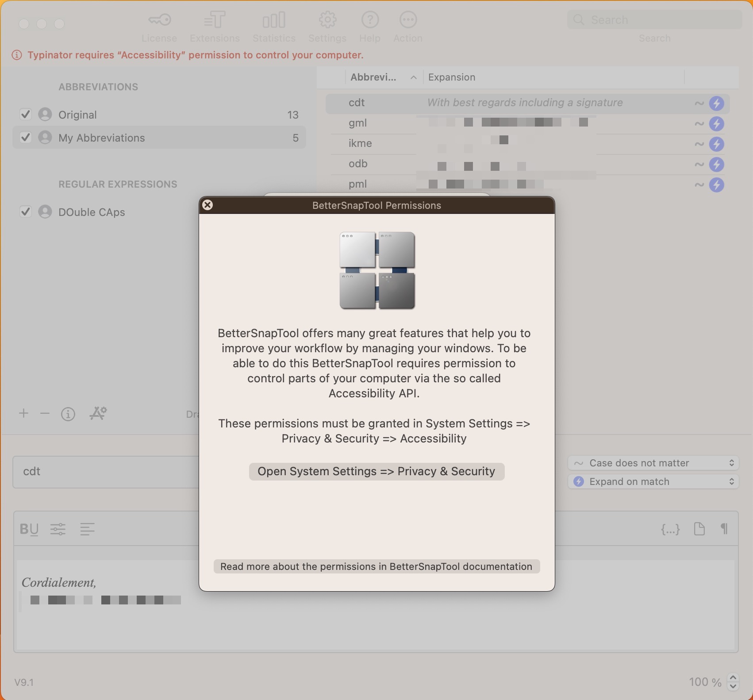This screenshot has height=700, width=753.
Task: Adjust the 100 % zoom stepper
Action: click(x=733, y=682)
